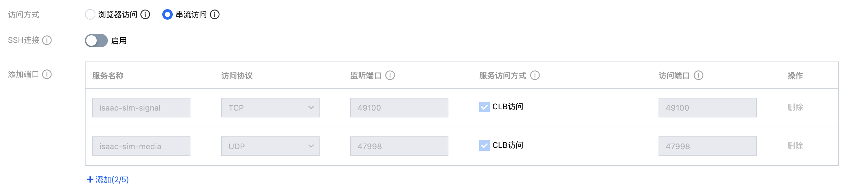Click 删除 for the isaac-sim-media row
The image size is (868, 193).
point(795,146)
